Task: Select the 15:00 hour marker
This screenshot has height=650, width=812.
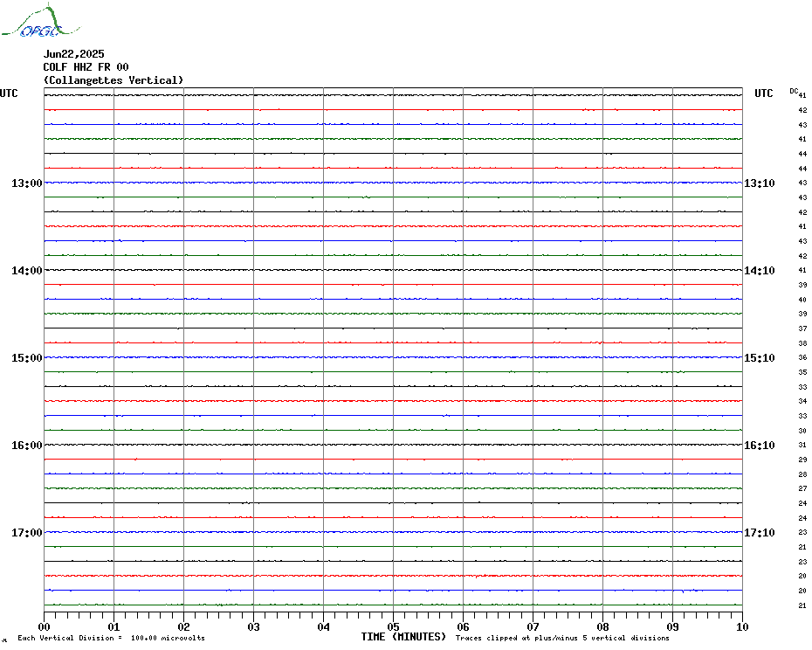Action: (26, 358)
